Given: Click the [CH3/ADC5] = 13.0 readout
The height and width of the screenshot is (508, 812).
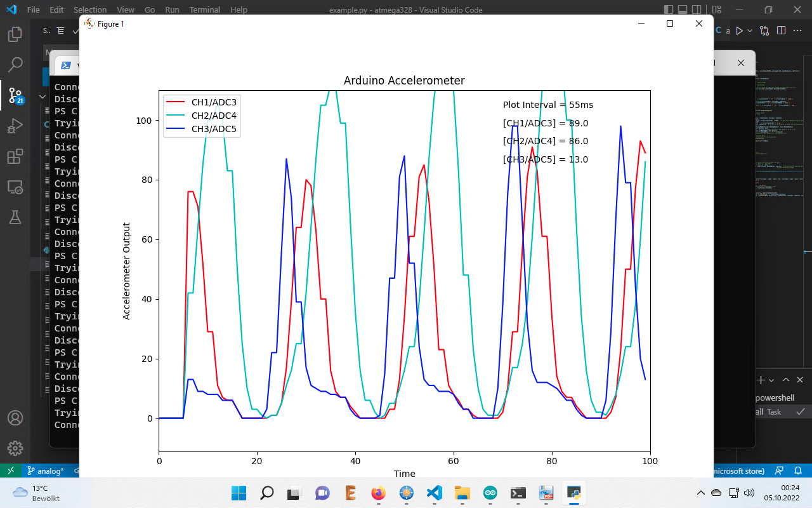Looking at the screenshot, I should pyautogui.click(x=546, y=159).
